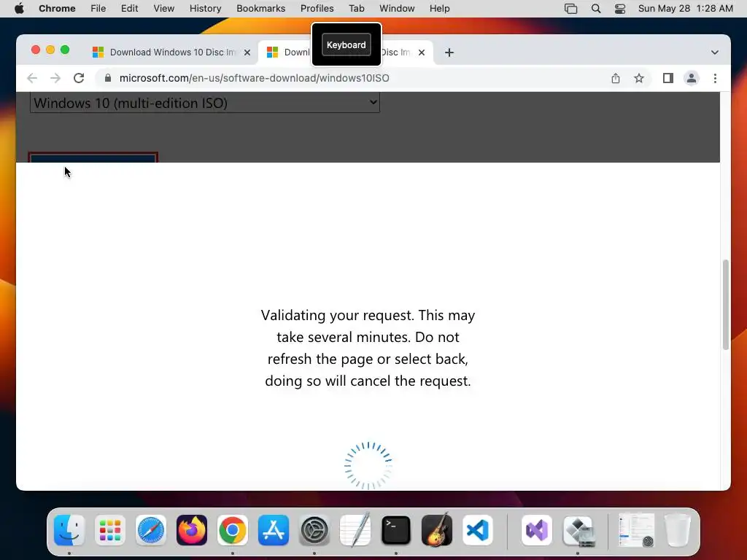Open Finder from the Dock
Viewport: 747px width, 560px height.
pos(69,530)
